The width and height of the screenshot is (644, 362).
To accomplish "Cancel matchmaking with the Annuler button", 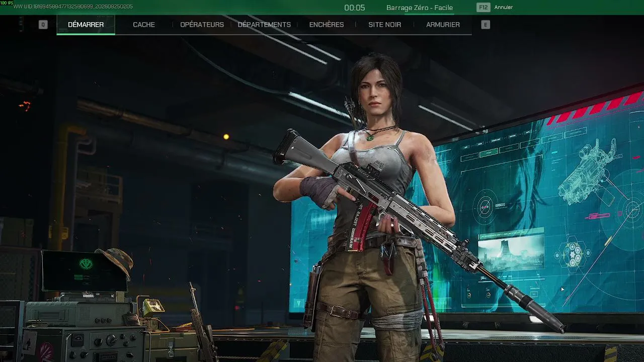I will (x=504, y=8).
